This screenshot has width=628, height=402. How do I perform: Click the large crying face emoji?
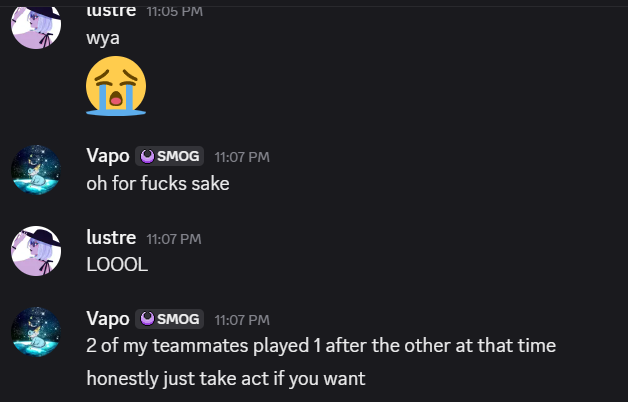click(116, 86)
